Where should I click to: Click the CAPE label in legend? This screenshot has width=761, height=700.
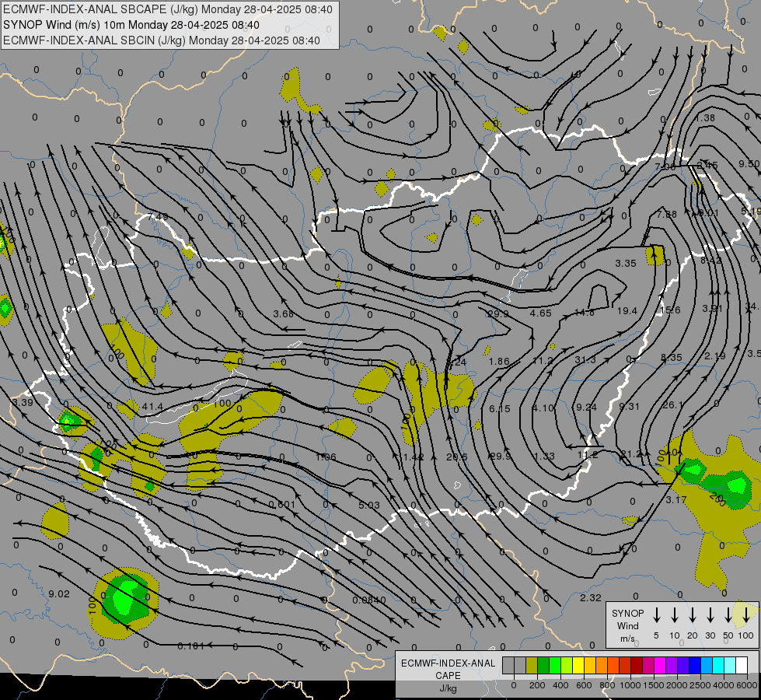point(448,676)
